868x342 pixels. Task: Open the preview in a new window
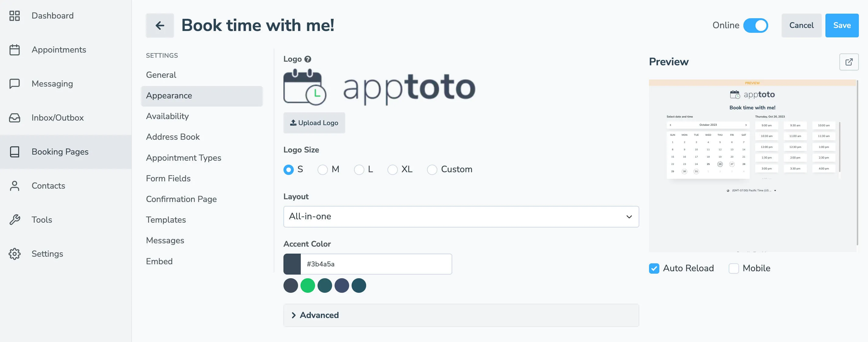pyautogui.click(x=849, y=62)
